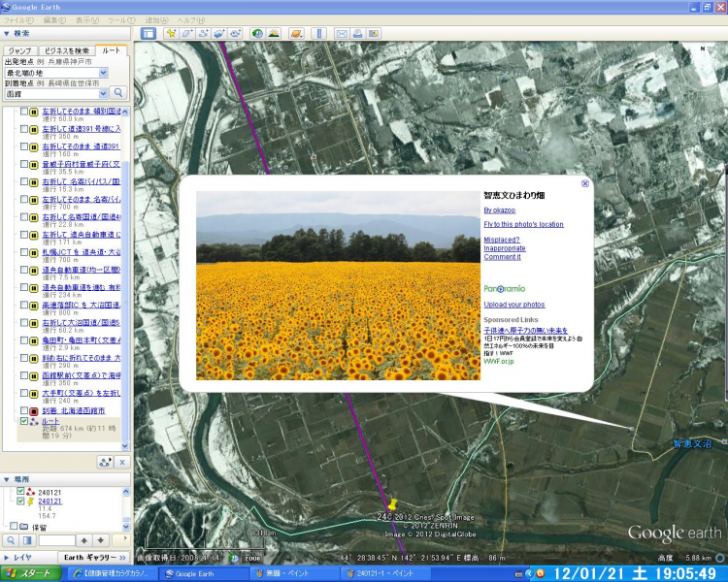This screenshot has height=582, width=728.
Task: Clear search results with the X button
Action: point(122,462)
